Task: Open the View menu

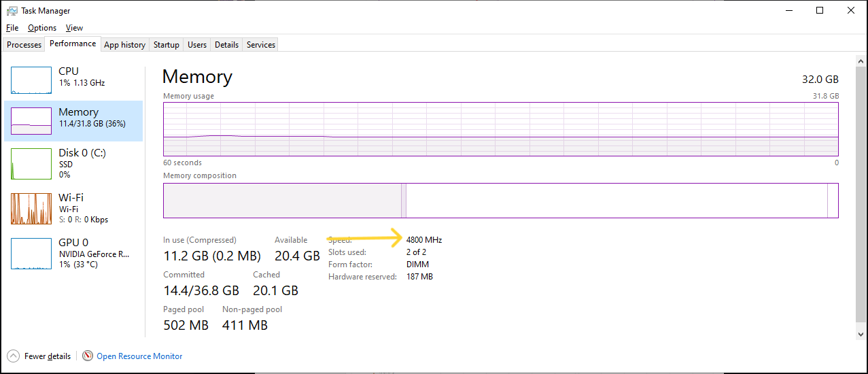Action: point(74,28)
